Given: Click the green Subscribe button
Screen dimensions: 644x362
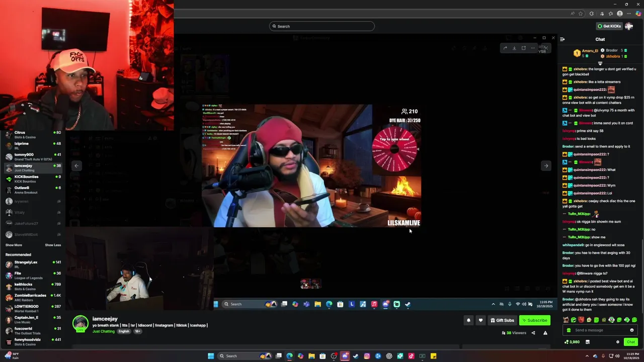Looking at the screenshot, I should click(535, 320).
